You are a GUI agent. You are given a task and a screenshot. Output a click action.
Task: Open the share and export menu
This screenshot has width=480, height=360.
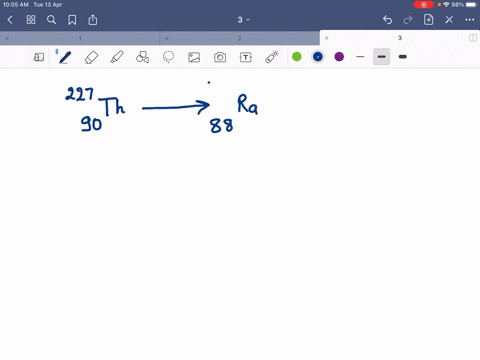click(93, 20)
